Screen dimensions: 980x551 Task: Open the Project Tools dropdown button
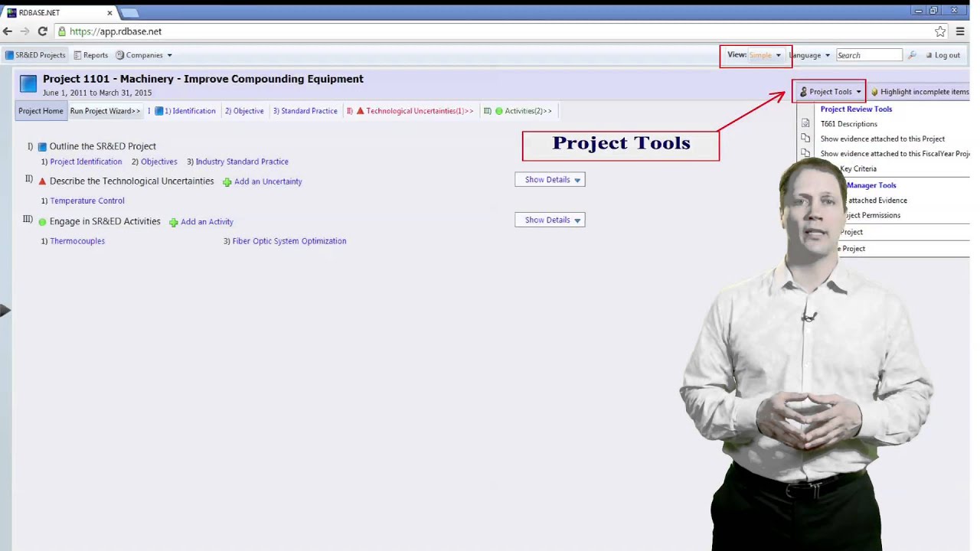pyautogui.click(x=830, y=92)
